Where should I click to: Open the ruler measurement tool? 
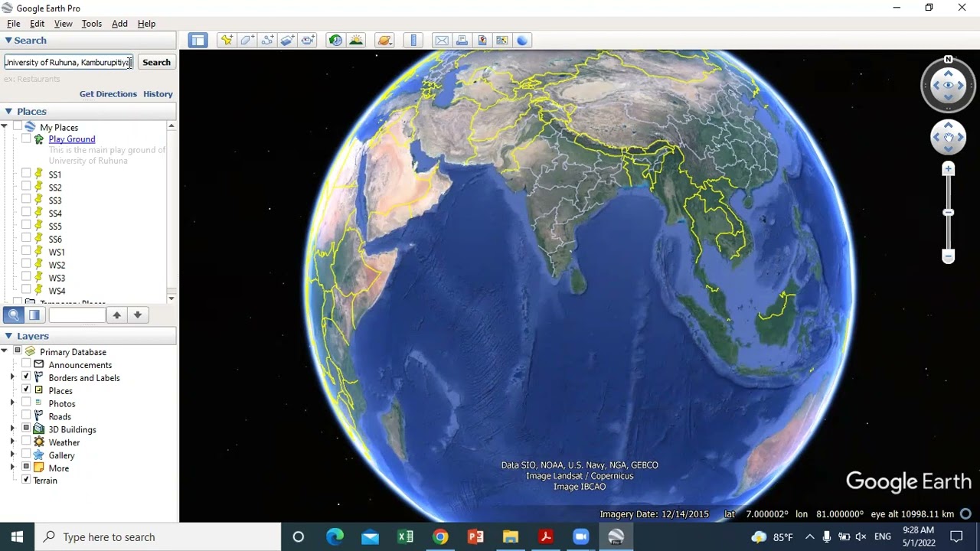click(413, 41)
